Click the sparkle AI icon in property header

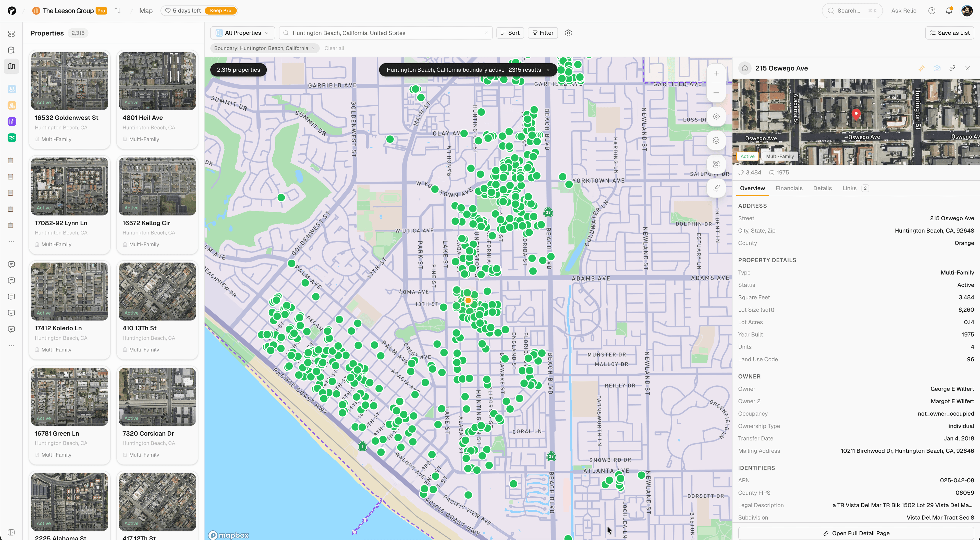tap(921, 68)
